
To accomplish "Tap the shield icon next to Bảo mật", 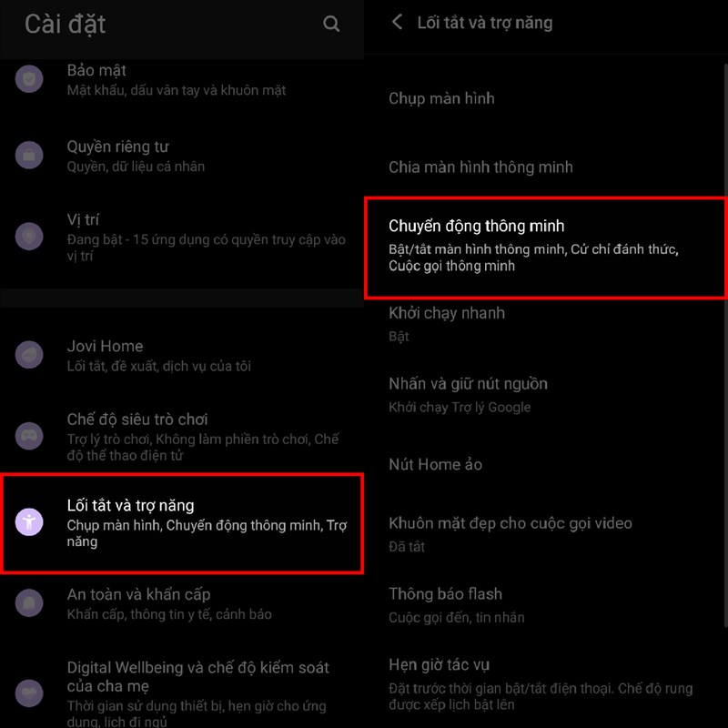I will point(29,79).
